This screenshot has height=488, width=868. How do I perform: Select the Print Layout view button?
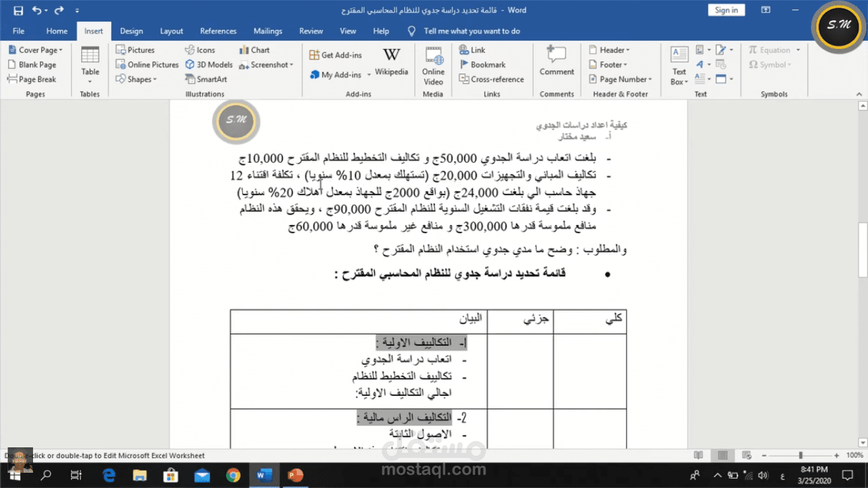(x=722, y=456)
